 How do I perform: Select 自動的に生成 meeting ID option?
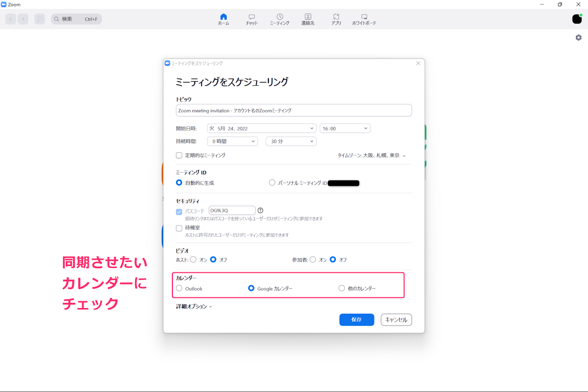click(x=179, y=183)
